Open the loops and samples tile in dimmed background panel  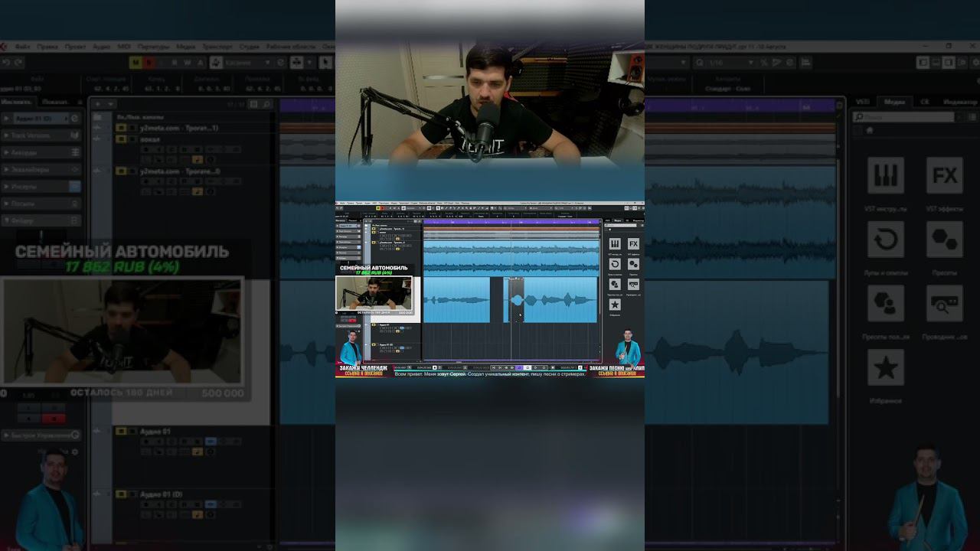pos(886,240)
